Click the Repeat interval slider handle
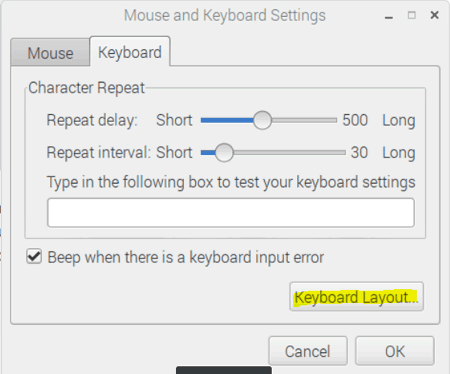 (224, 153)
